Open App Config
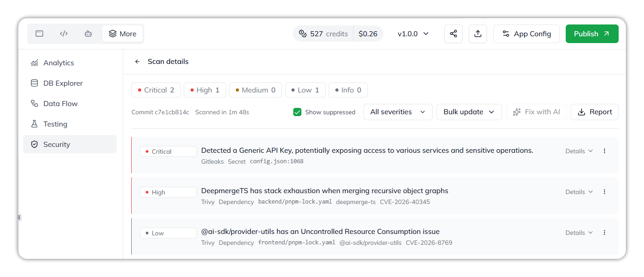The image size is (644, 277). 526,34
